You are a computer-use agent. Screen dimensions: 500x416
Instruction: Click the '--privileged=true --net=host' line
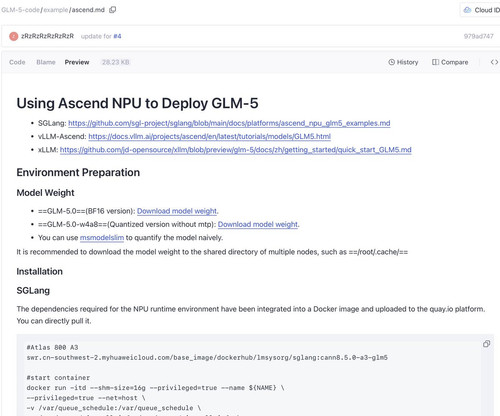point(86,398)
